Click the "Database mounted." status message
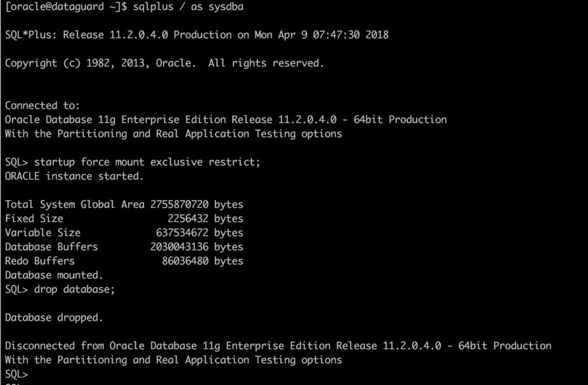Image resolution: width=588 pixels, height=385 pixels. (54, 275)
